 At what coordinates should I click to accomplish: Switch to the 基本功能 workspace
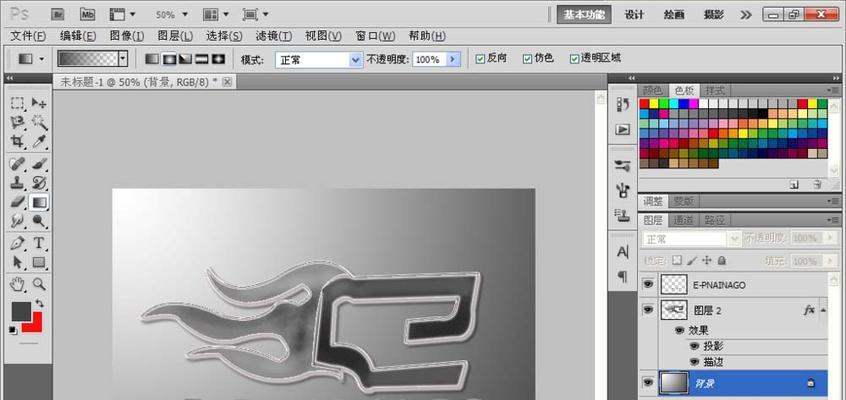[584, 15]
